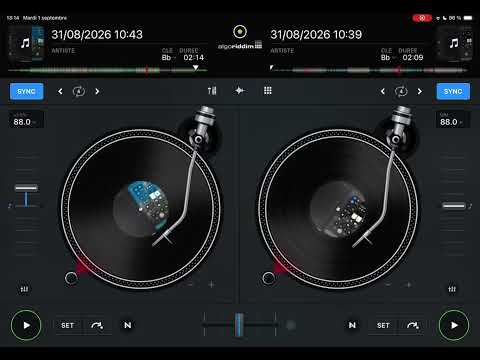Tap the left deck duration 02:14

[193, 58]
